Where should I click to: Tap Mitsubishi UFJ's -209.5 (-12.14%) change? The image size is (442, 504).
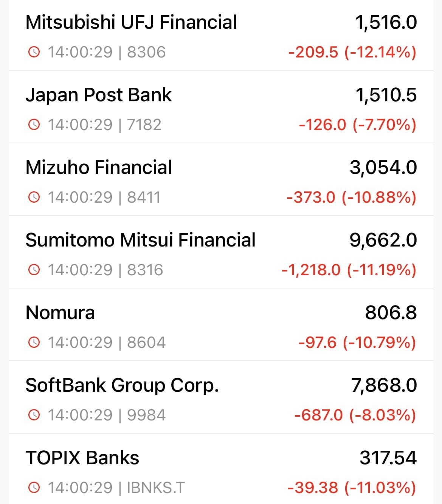pos(352,52)
